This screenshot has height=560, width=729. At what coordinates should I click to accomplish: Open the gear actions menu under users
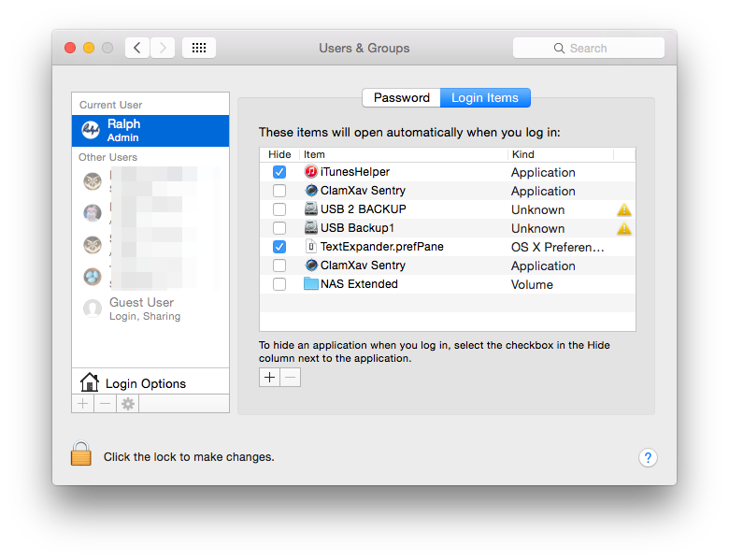(x=128, y=404)
